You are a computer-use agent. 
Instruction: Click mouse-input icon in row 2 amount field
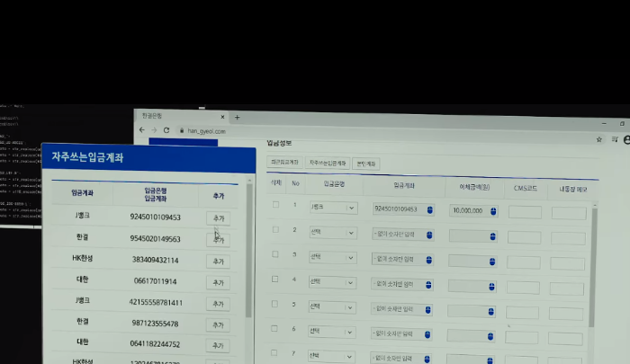[x=493, y=236]
